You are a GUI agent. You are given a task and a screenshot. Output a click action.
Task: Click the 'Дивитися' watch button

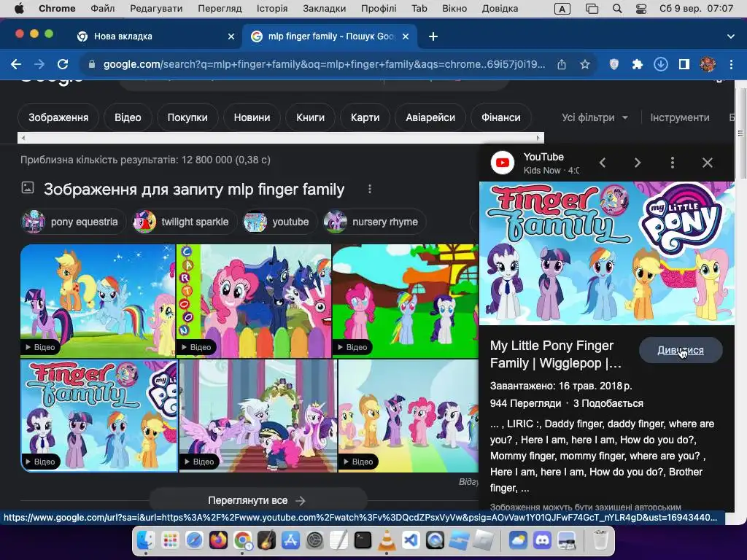tap(681, 350)
